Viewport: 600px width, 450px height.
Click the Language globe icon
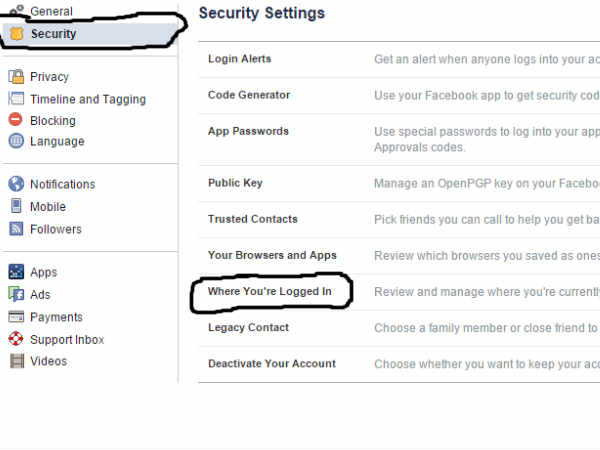pos(16,141)
